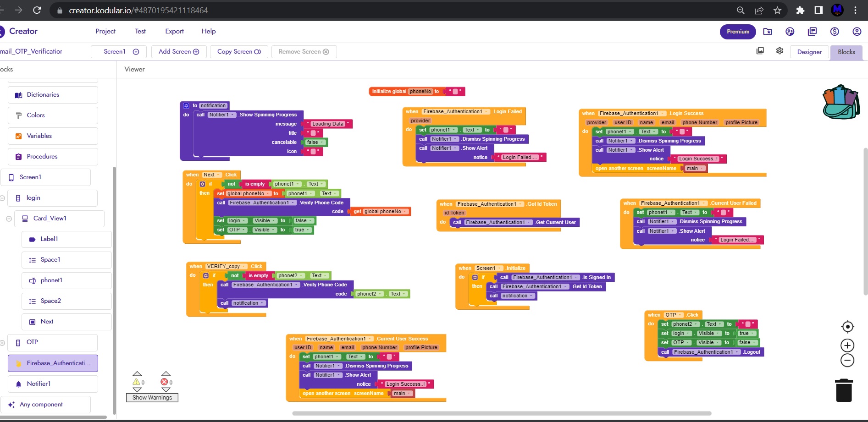The image size is (868, 422).
Task: Open the Export menu
Action: pyautogui.click(x=174, y=31)
